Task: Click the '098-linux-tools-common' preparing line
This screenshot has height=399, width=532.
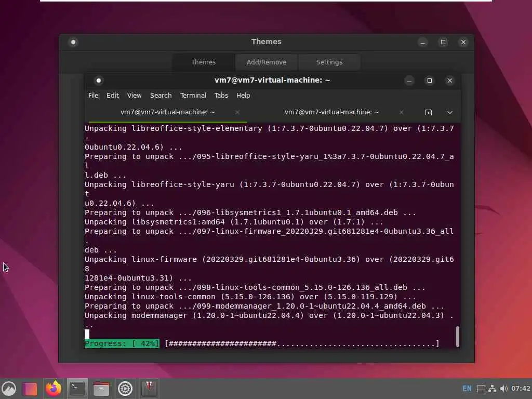Action: click(x=255, y=288)
